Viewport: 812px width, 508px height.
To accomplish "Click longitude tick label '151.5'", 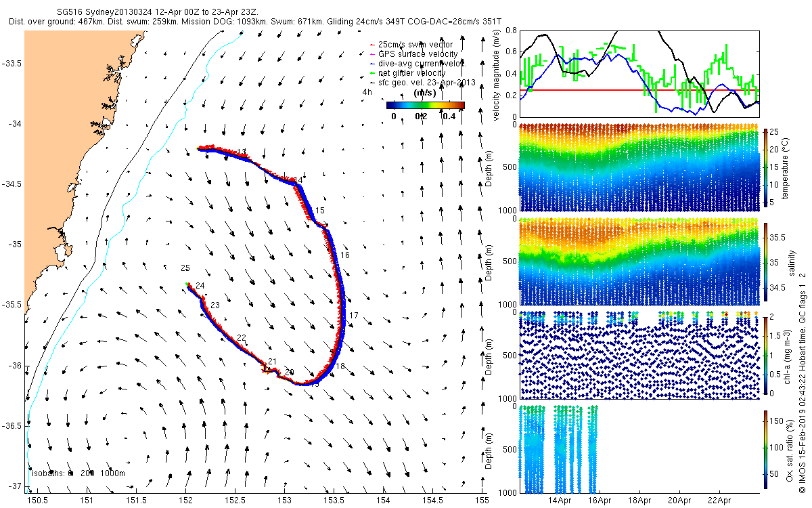I will pos(136,500).
